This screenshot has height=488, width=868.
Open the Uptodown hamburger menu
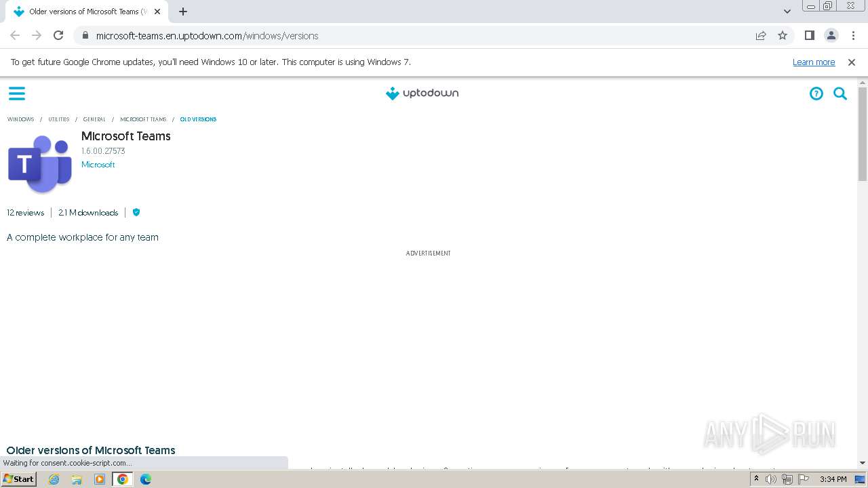pos(17,94)
